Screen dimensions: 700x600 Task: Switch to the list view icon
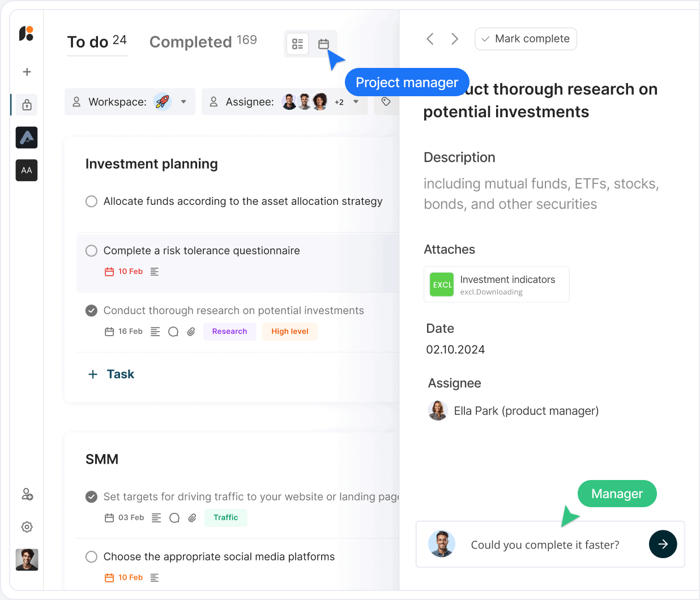[297, 44]
